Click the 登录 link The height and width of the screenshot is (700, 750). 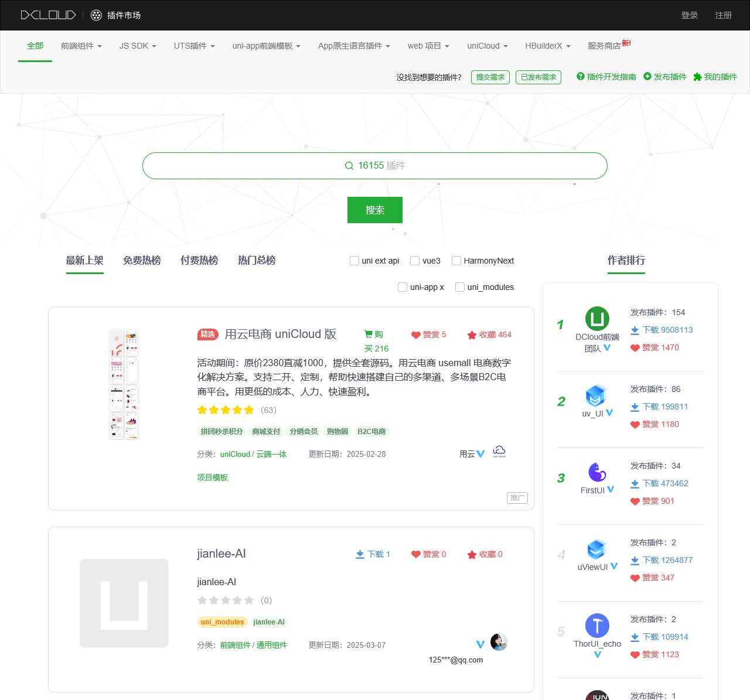tap(690, 15)
